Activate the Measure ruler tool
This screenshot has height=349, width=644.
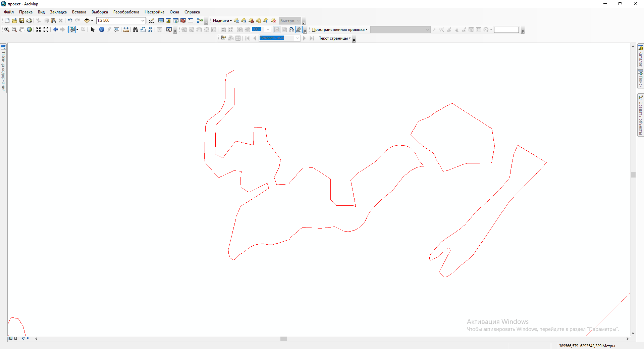[126, 30]
